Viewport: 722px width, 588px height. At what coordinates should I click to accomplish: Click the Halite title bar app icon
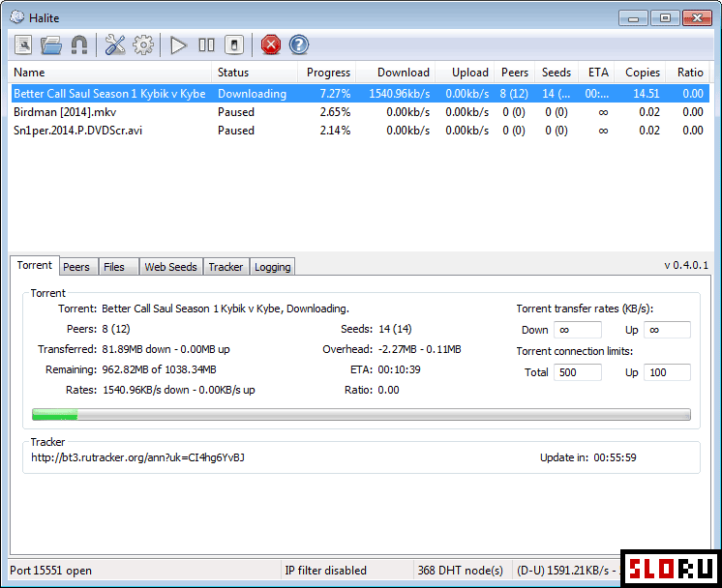pyautogui.click(x=17, y=17)
